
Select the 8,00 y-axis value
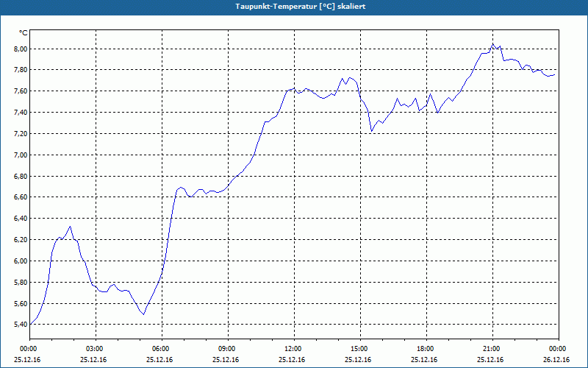tap(21, 49)
